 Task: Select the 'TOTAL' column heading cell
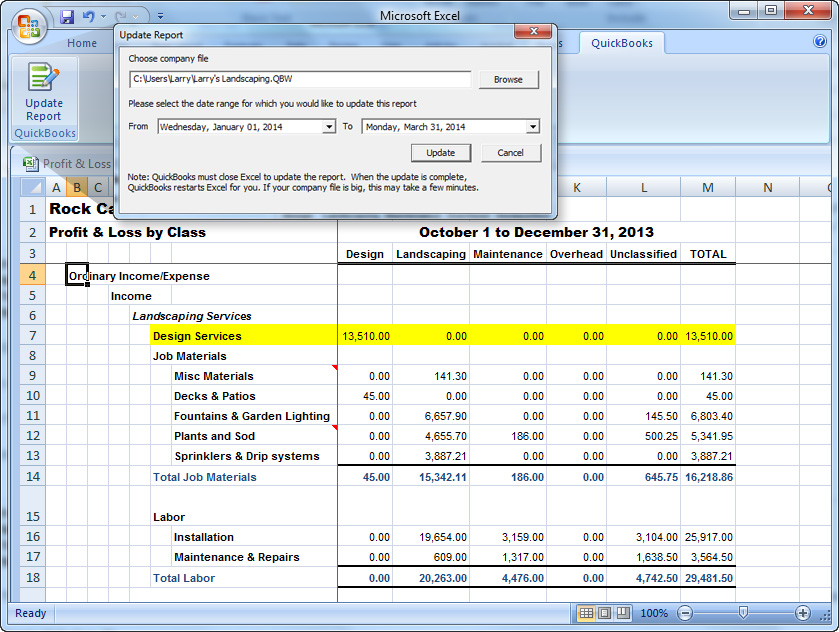[708, 254]
